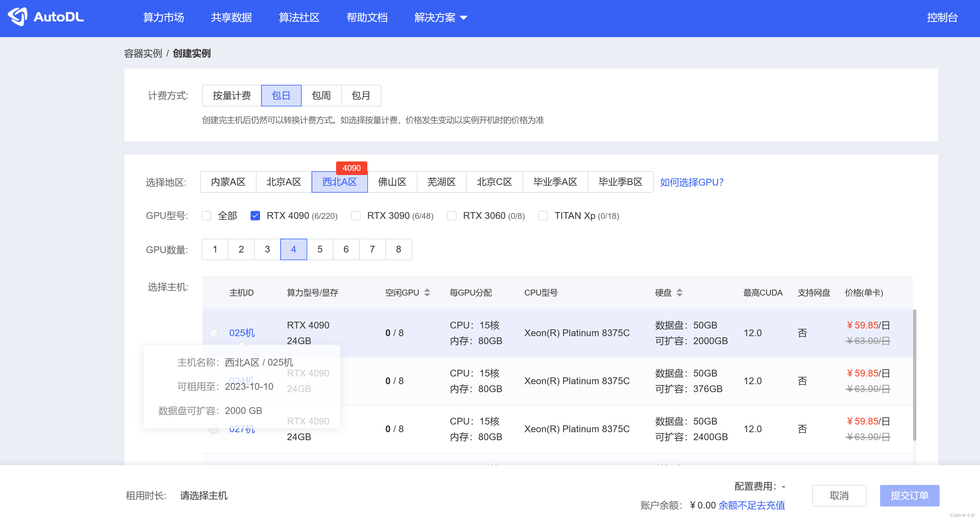Sort hosts by disk column arrows
This screenshot has width=980, height=520.
[x=680, y=292]
